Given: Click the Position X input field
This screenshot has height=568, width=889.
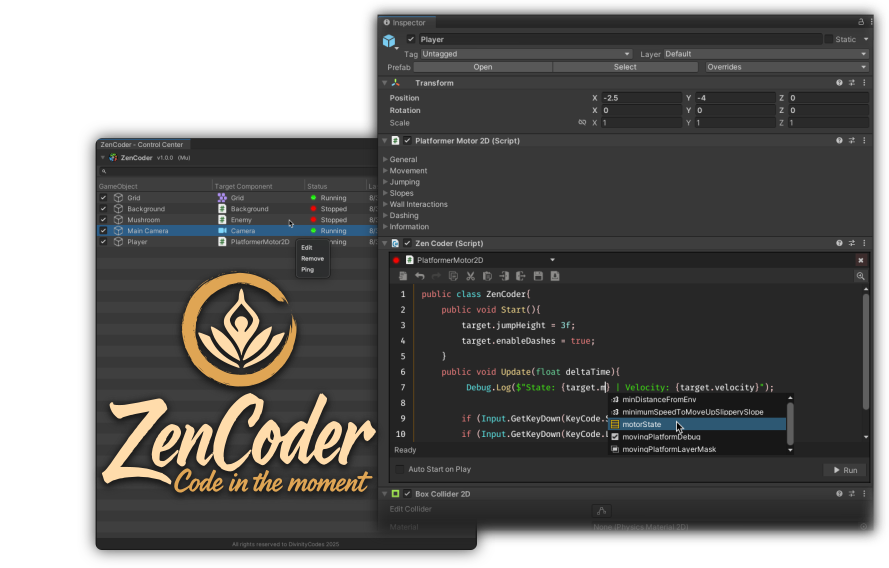Looking at the screenshot, I should click(x=639, y=98).
